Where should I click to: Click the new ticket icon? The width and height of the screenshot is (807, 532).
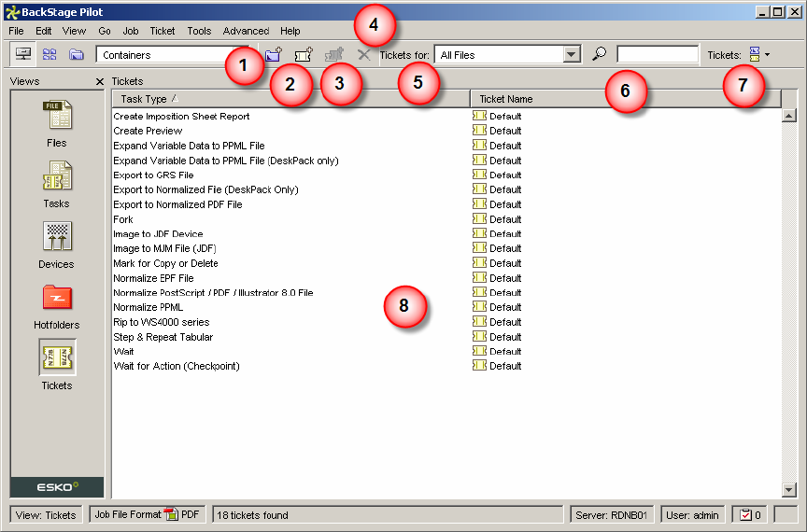coord(304,54)
